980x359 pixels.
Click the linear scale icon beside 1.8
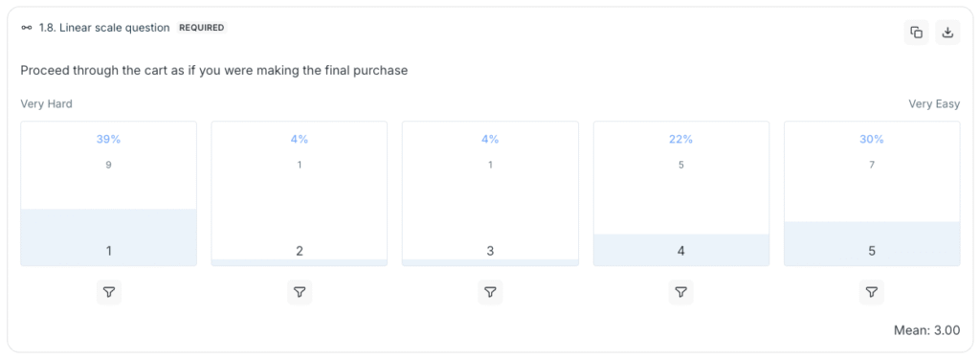[26, 28]
